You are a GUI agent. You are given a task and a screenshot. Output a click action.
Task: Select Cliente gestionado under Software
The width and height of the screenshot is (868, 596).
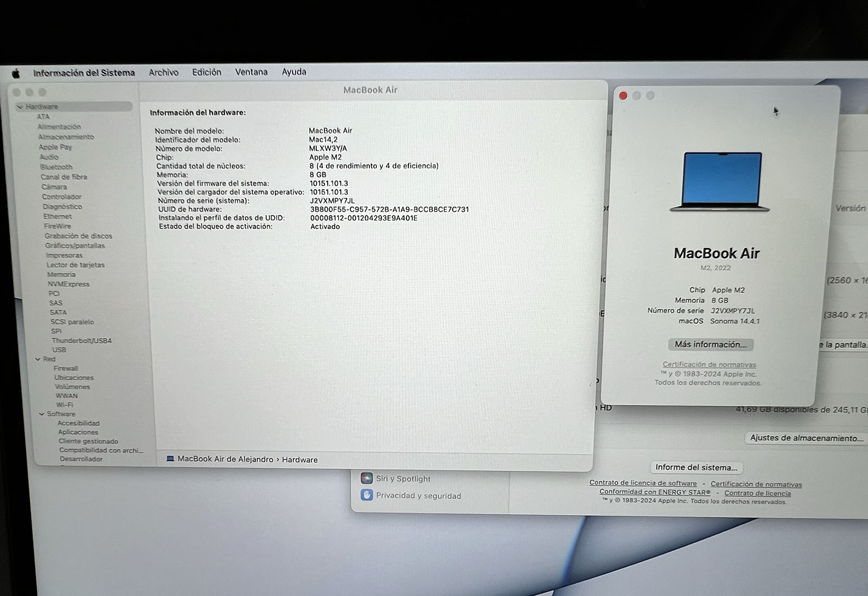point(88,441)
